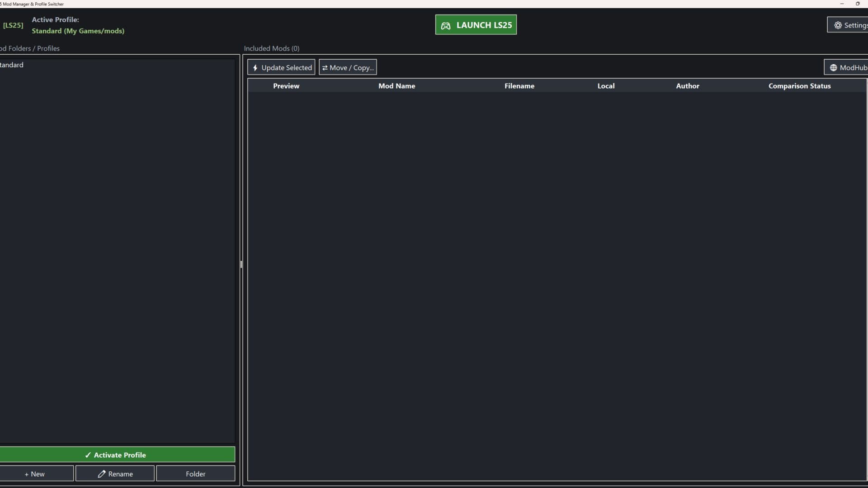Image resolution: width=868 pixels, height=488 pixels.
Task: Minimize the Mod Manager window
Action: pos(842,4)
